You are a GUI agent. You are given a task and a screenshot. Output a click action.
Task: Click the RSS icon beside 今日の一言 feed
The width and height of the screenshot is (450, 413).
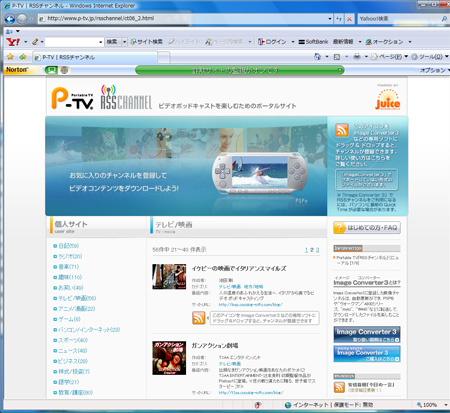339,387
